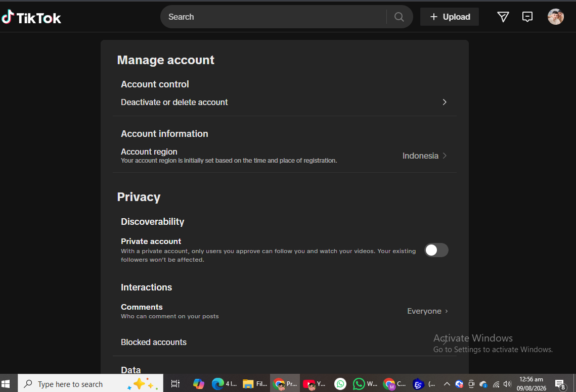The image size is (576, 392).
Task: Open the YouTube 'Y...' taskbar app
Action: (x=315, y=384)
